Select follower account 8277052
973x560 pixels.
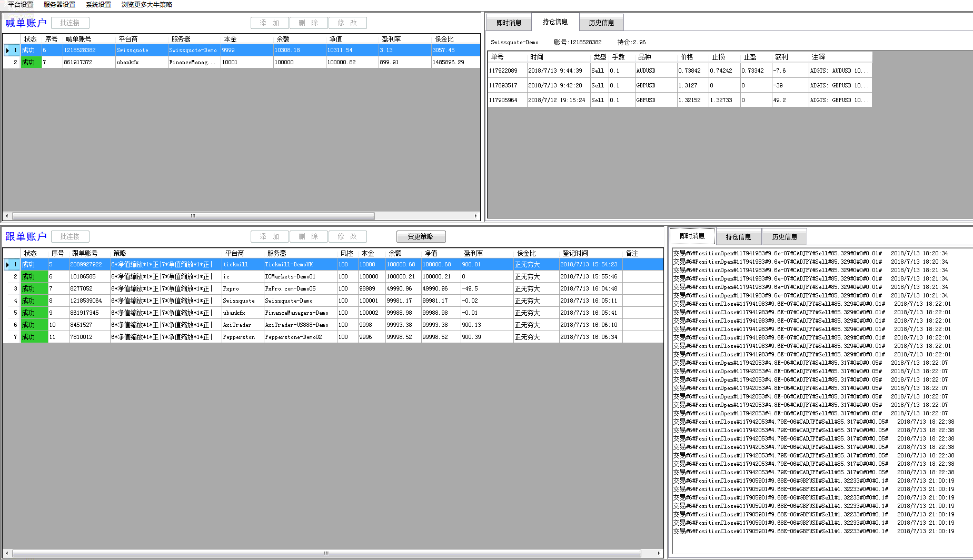coord(90,289)
